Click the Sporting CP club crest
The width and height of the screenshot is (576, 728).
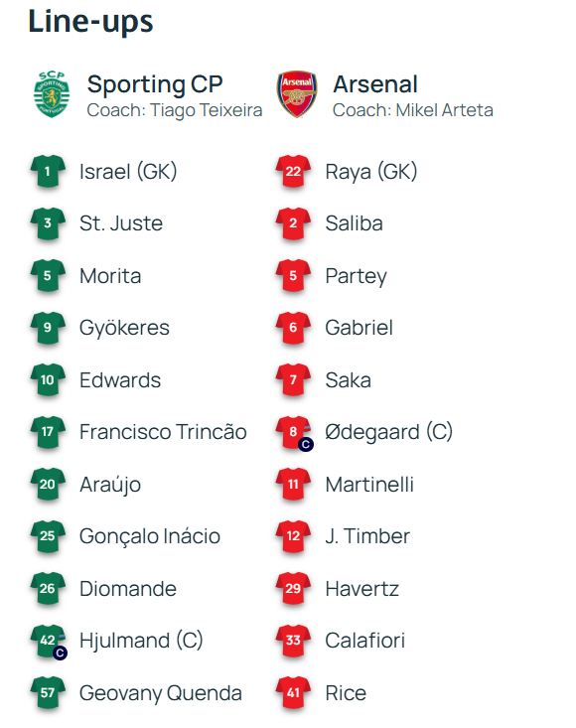pos(52,94)
